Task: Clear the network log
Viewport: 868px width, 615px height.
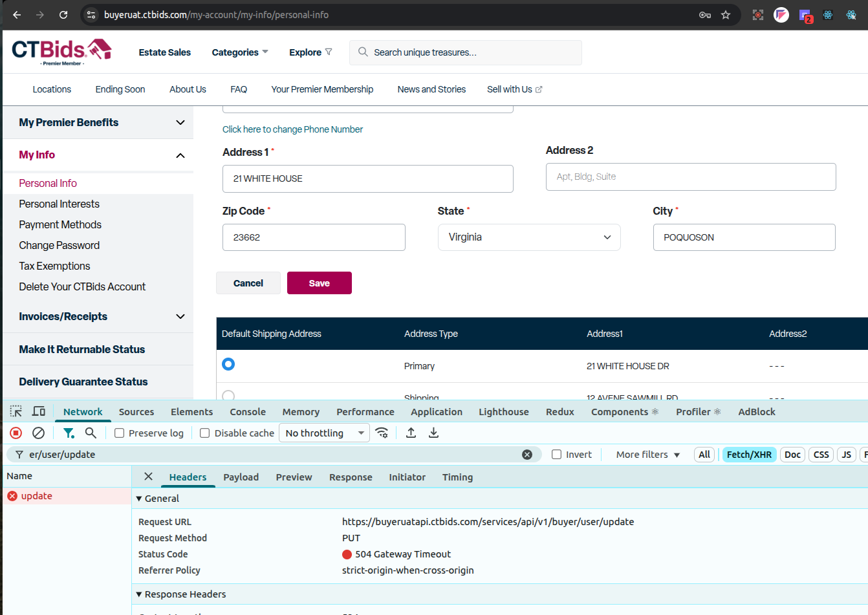Action: (x=39, y=433)
